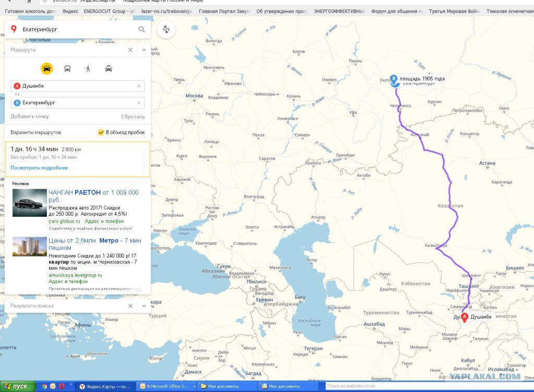
Task: Click the Москва city label on map
Action: pos(194,96)
